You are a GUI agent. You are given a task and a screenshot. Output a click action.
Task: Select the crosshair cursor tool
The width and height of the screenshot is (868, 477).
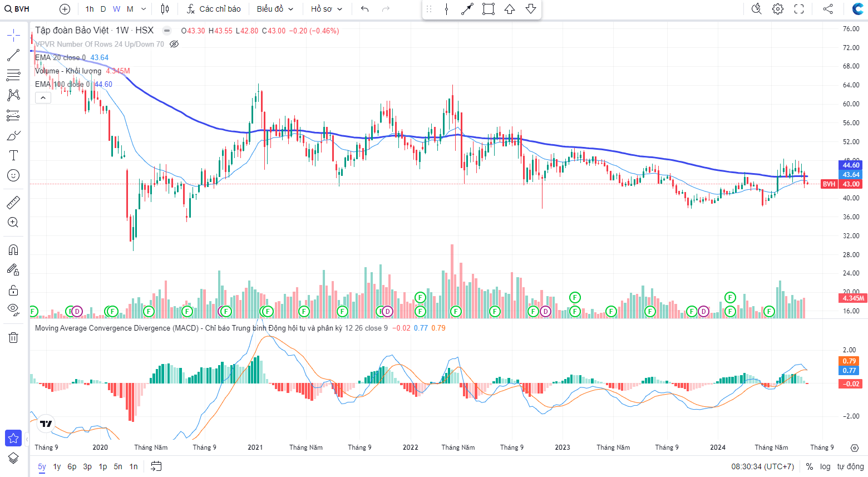click(13, 35)
